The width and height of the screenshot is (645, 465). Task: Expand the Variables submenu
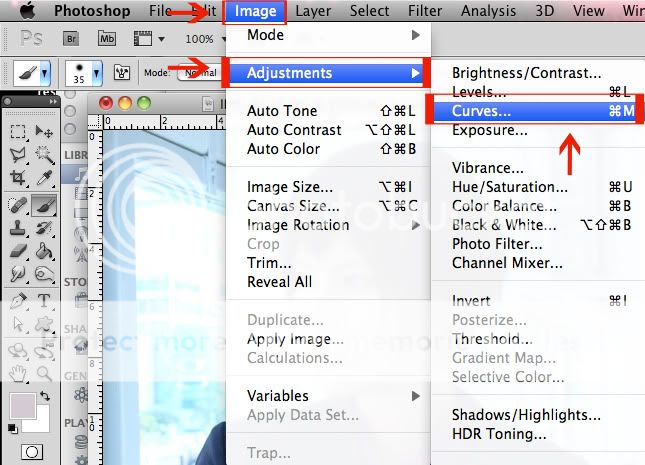point(328,396)
